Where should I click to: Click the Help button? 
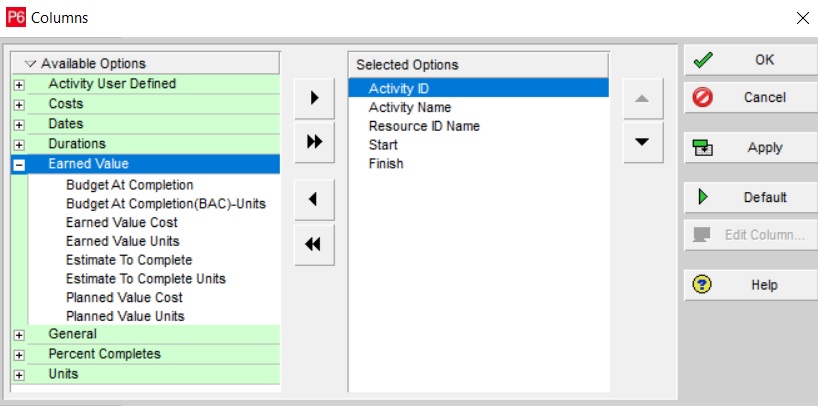[x=751, y=285]
